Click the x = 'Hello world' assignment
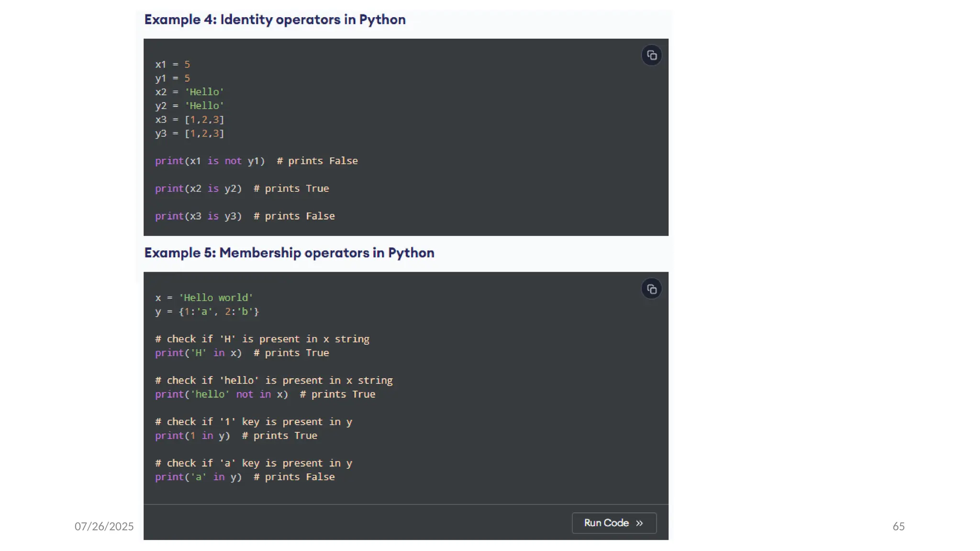980x551 pixels. point(204,298)
